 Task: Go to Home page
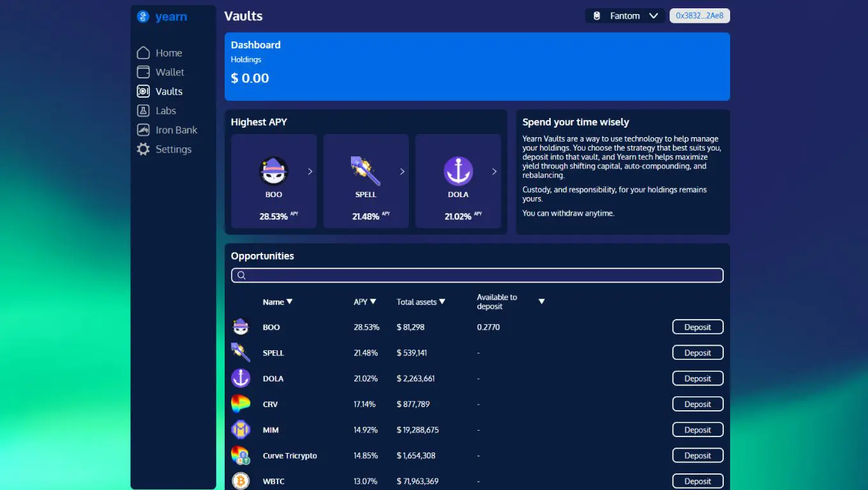(168, 53)
